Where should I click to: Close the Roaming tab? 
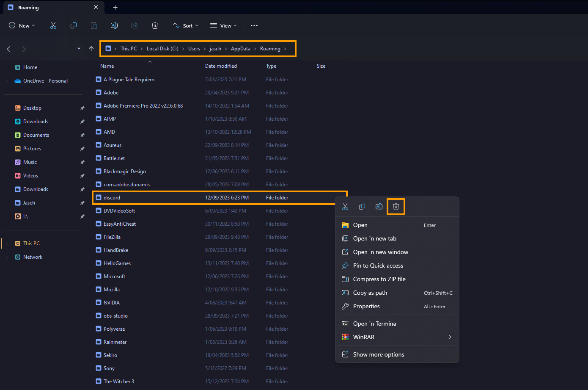click(96, 7)
